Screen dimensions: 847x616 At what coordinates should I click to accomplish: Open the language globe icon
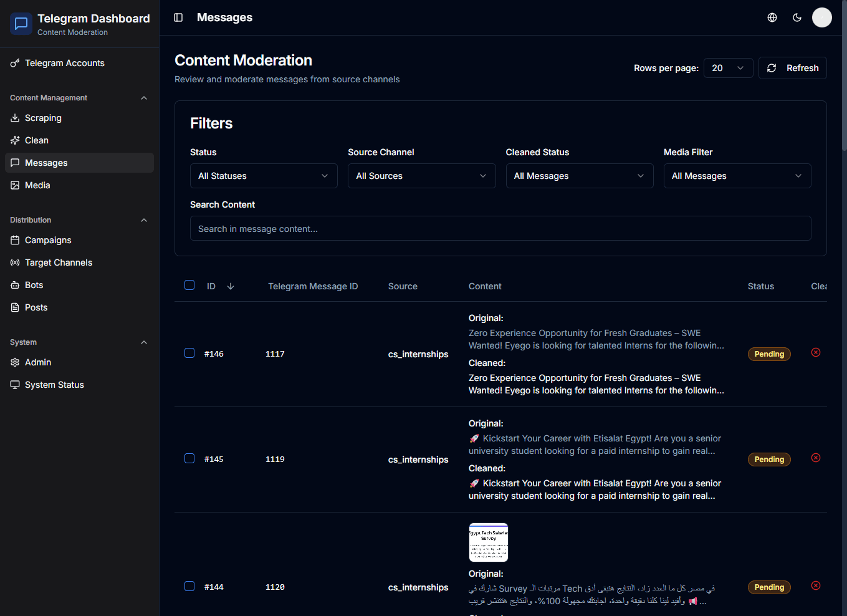772,17
